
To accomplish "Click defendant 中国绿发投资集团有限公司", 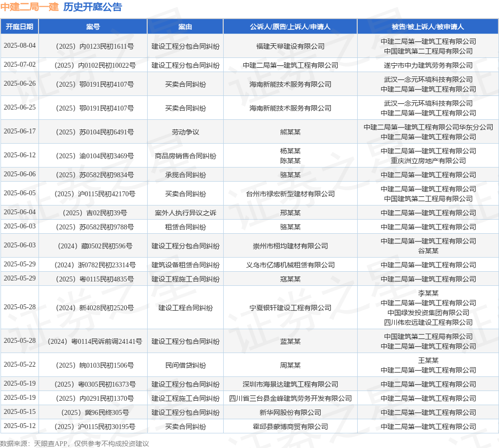I will tap(428, 313).
